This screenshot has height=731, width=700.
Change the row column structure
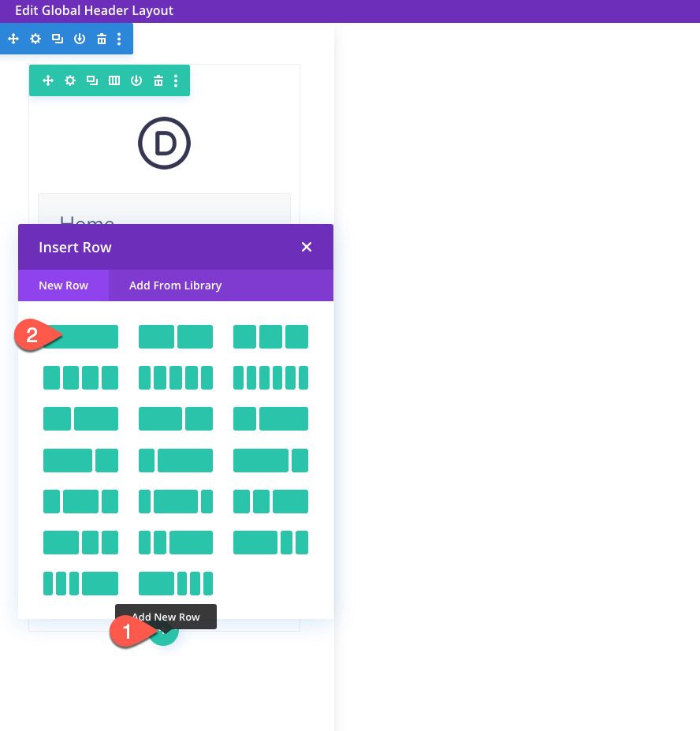pyautogui.click(x=114, y=80)
